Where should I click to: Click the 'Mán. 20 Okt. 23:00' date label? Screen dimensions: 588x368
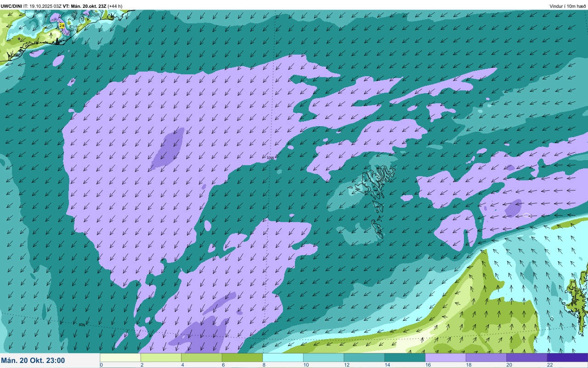click(33, 361)
